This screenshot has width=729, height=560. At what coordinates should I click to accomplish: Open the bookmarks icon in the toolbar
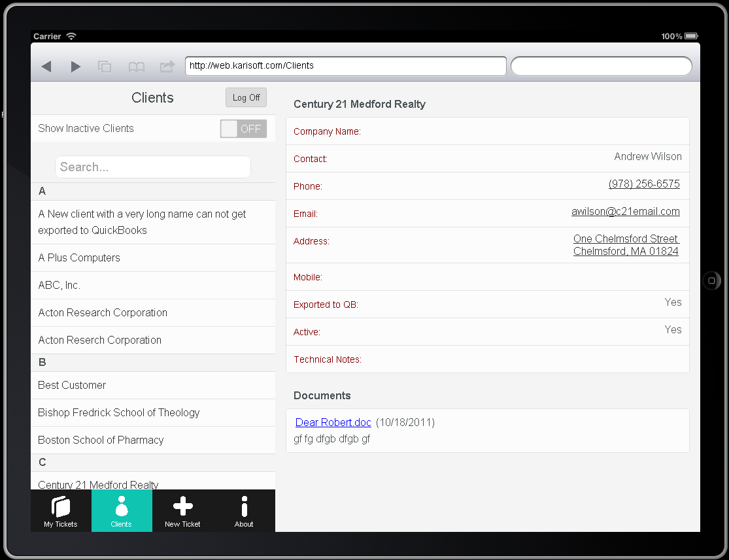point(136,66)
